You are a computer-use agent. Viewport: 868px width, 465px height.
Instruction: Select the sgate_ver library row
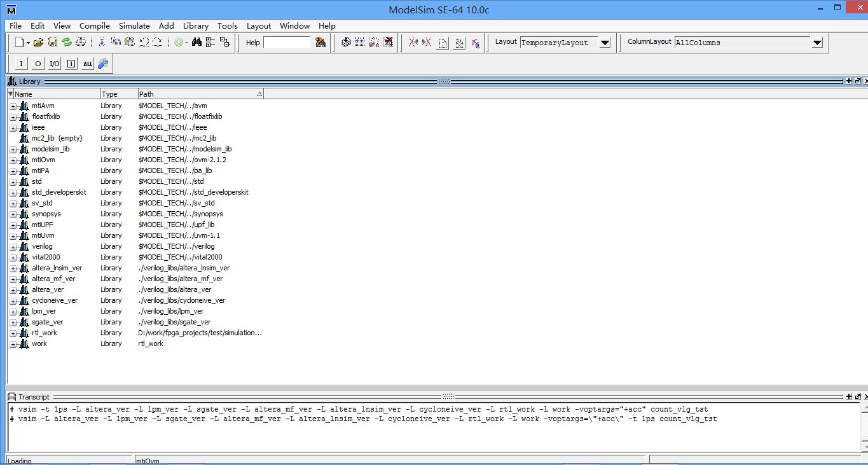[x=135, y=322]
